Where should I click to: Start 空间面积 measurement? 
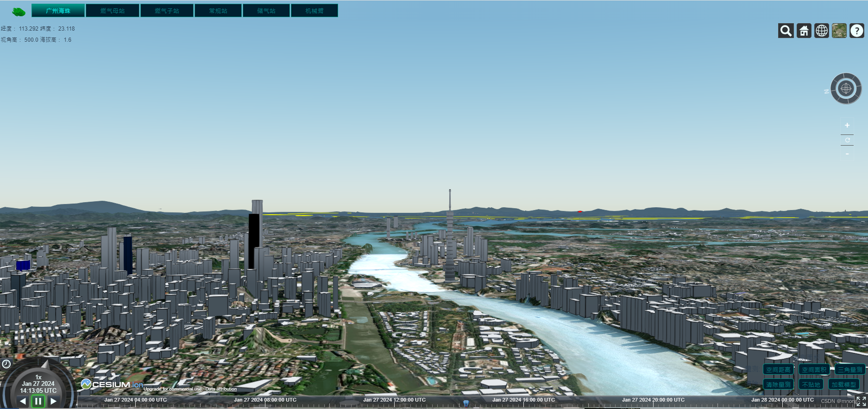coord(814,370)
